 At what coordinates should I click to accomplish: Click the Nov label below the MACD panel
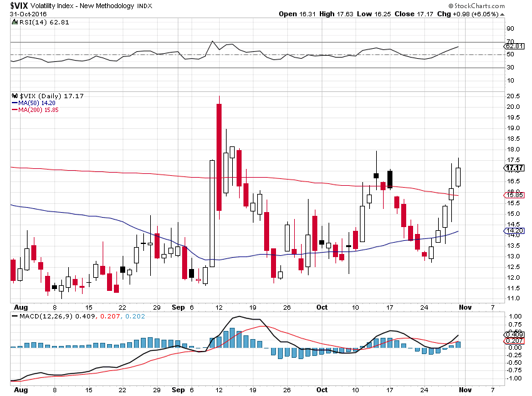pos(465,390)
